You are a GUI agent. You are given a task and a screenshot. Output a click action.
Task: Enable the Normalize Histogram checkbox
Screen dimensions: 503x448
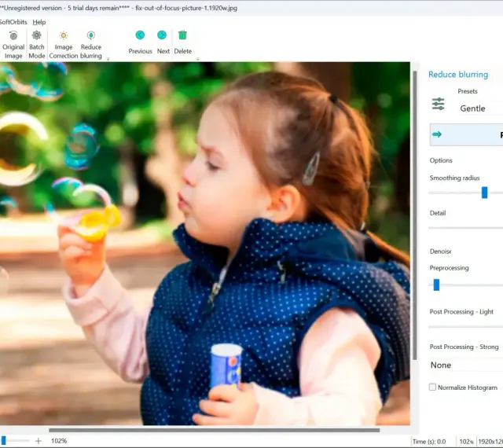pyautogui.click(x=433, y=387)
